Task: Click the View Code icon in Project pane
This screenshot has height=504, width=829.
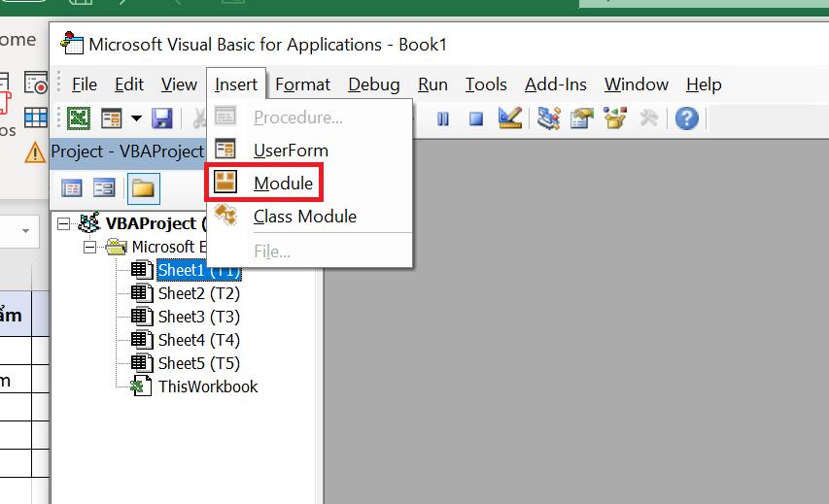Action: [71, 188]
